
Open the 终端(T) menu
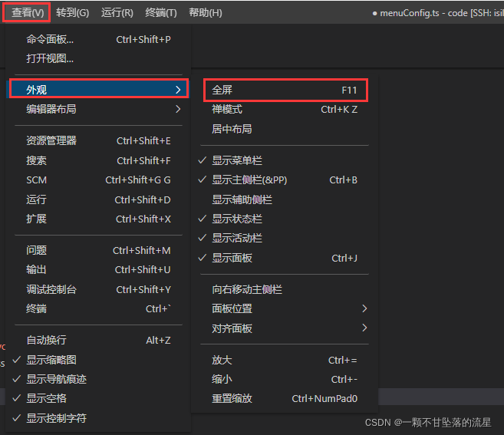click(161, 12)
